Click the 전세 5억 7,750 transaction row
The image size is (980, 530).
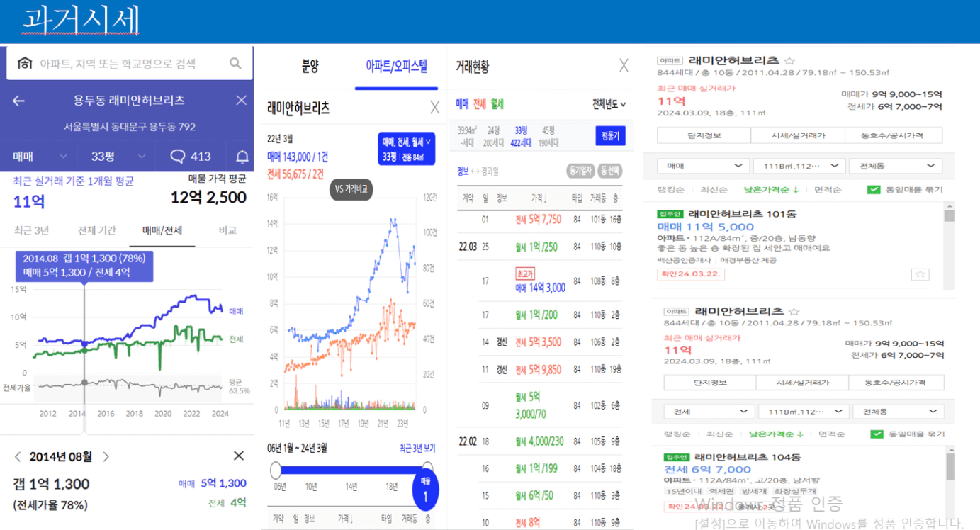pos(540,220)
